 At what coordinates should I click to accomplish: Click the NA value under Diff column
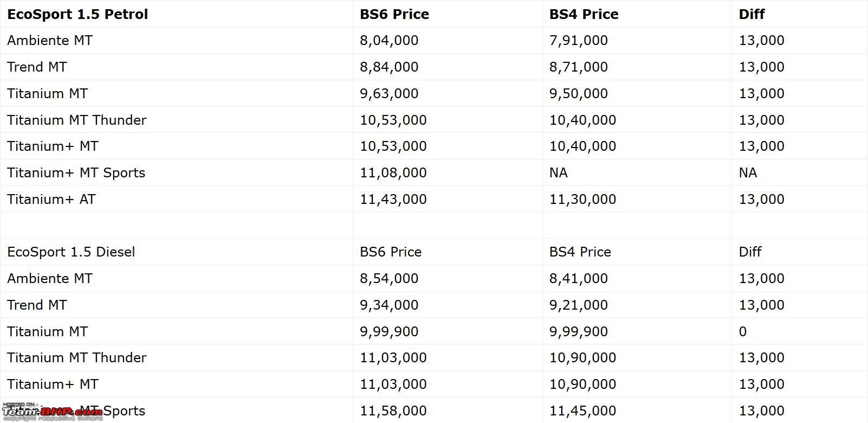pos(748,173)
